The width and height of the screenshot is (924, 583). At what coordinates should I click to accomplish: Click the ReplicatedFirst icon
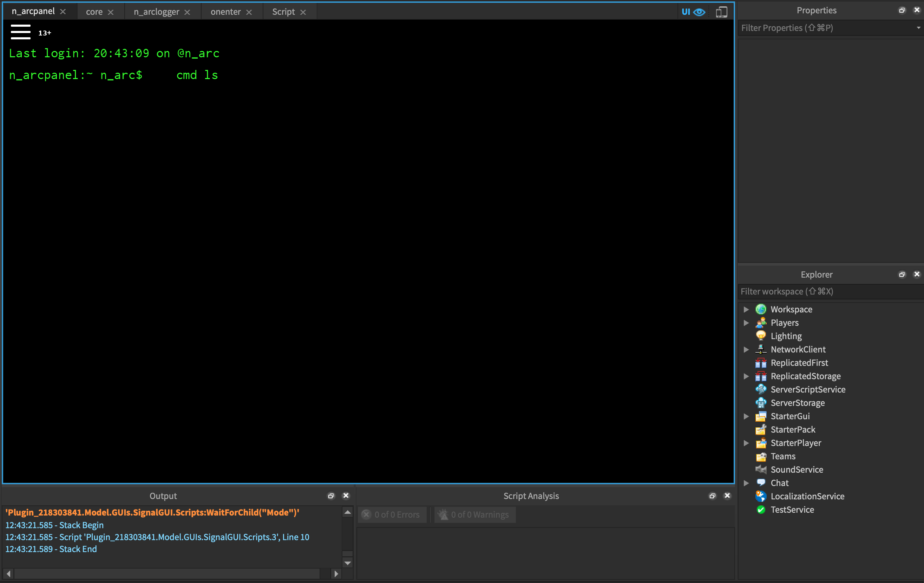click(761, 363)
